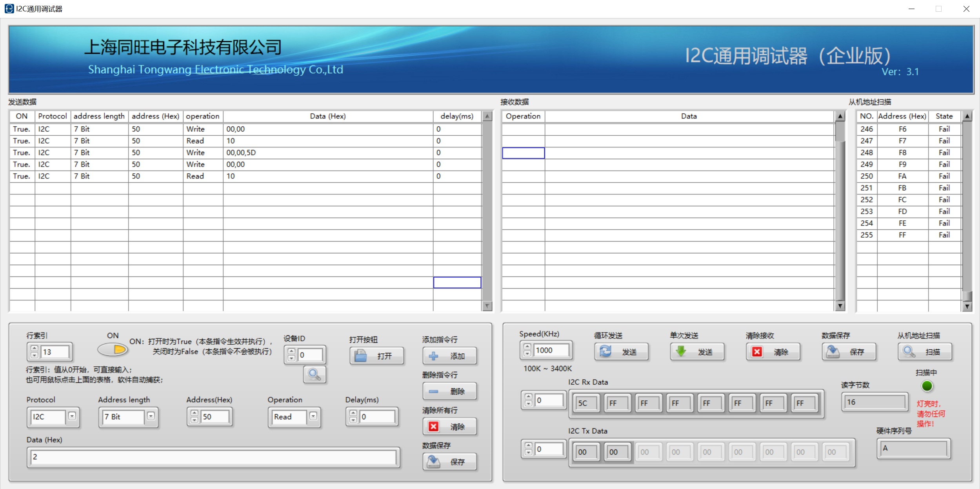Click the Data cell 00,00,5D
This screenshot has height=489, width=980.
tap(328, 153)
